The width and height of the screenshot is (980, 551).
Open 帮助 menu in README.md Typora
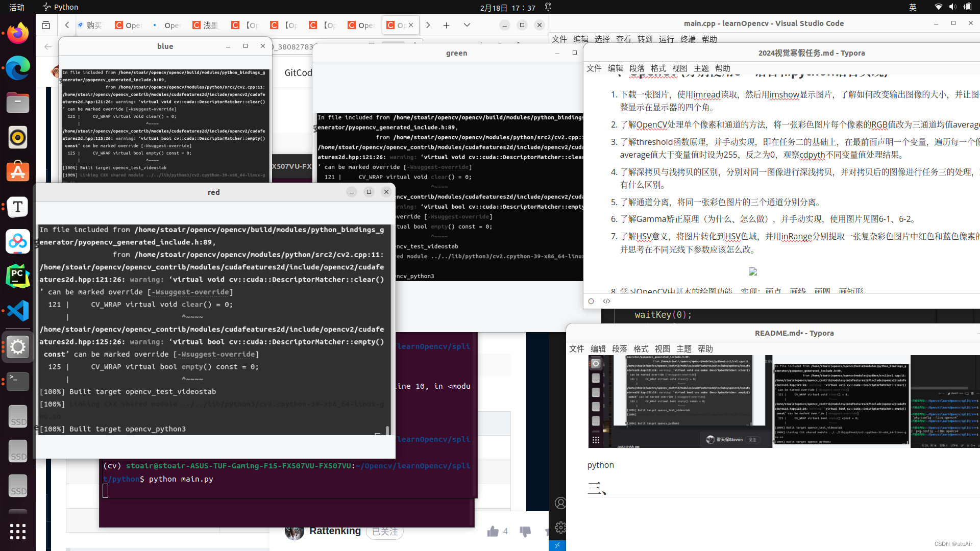[x=705, y=349]
